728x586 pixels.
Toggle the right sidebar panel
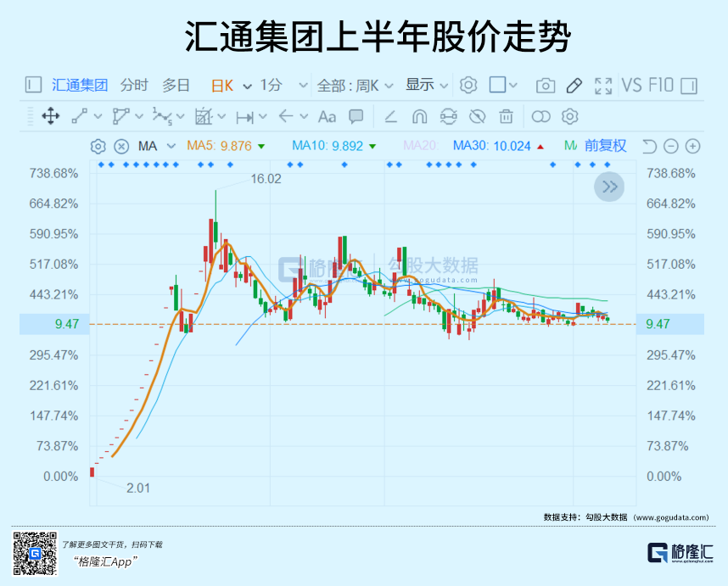pyautogui.click(x=689, y=85)
